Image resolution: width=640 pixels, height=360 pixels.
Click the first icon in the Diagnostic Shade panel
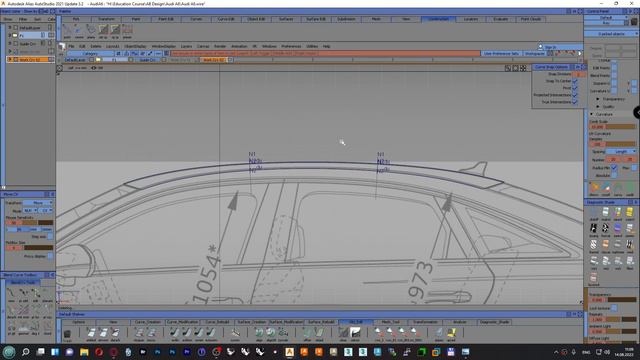point(593,212)
